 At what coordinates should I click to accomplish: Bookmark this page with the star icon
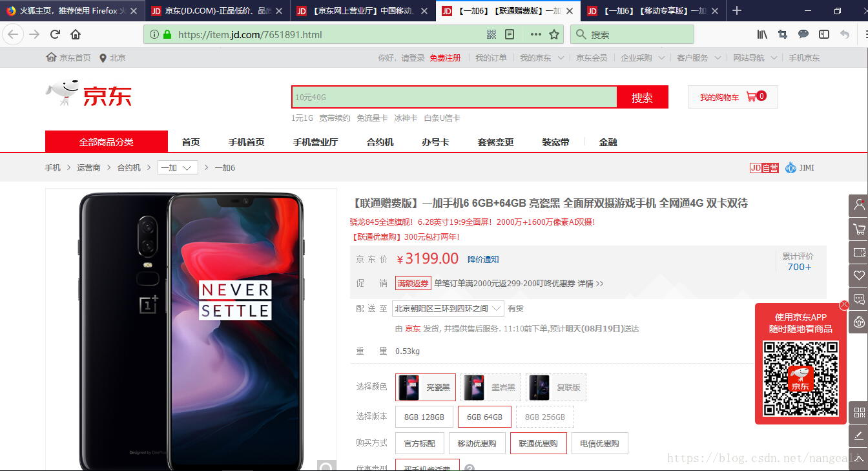(x=553, y=34)
